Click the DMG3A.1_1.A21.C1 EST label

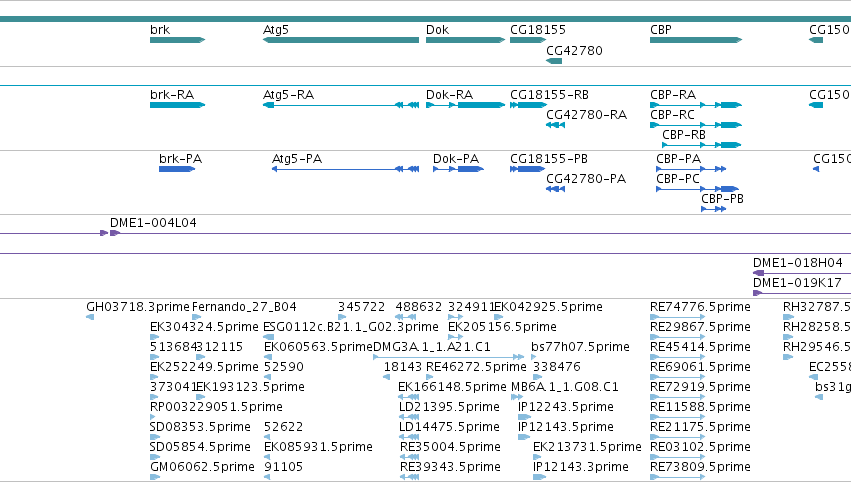[432, 347]
